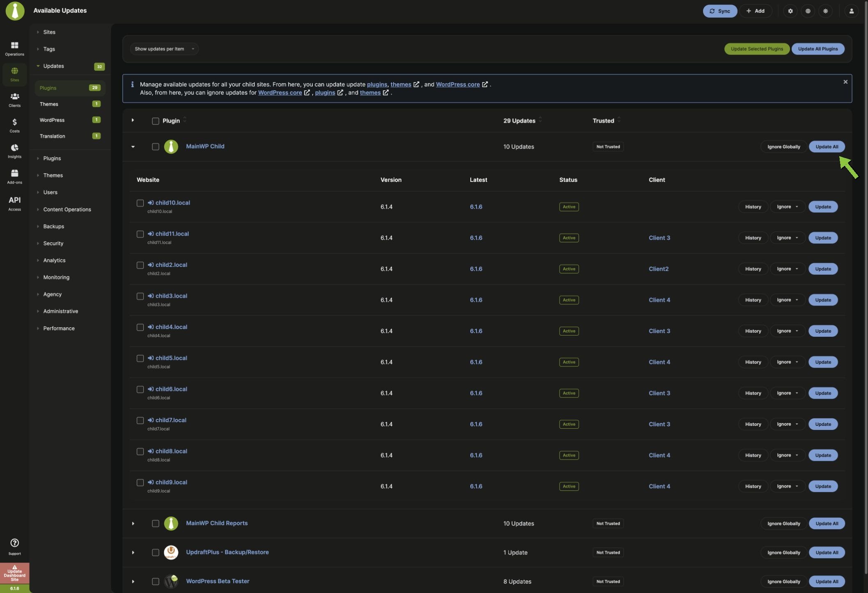Viewport: 868px width, 593px height.
Task: Check the child6.local checkbox
Action: 140,389
